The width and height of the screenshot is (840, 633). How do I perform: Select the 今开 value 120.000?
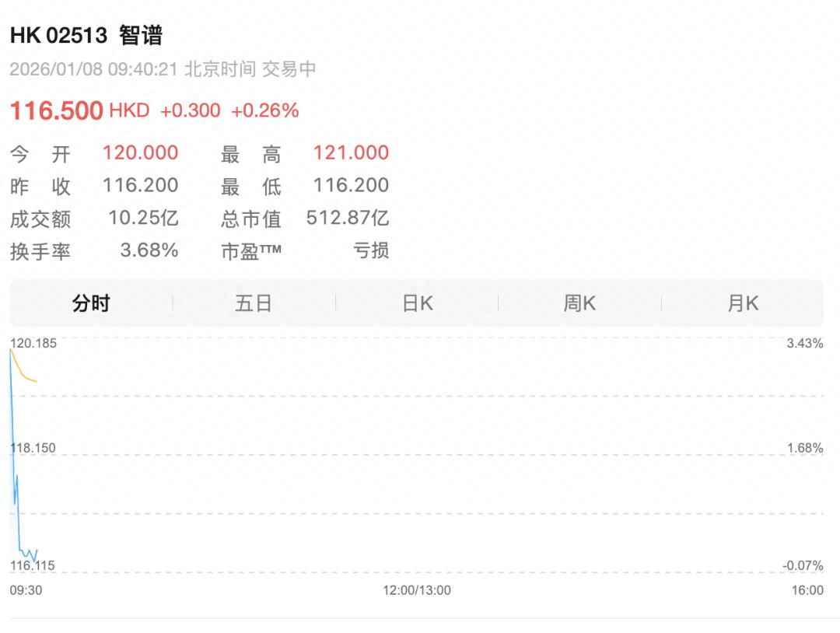pyautogui.click(x=141, y=152)
